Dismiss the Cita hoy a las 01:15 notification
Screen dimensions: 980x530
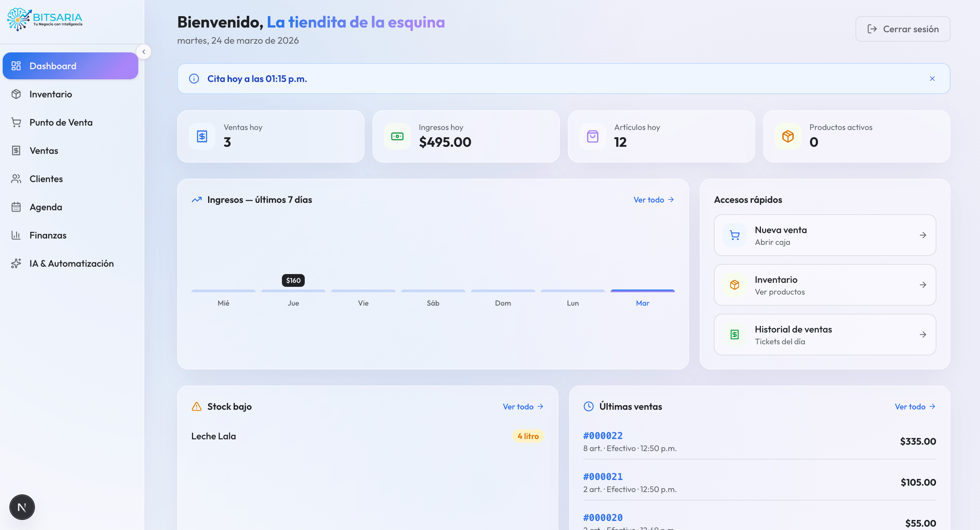pyautogui.click(x=932, y=79)
